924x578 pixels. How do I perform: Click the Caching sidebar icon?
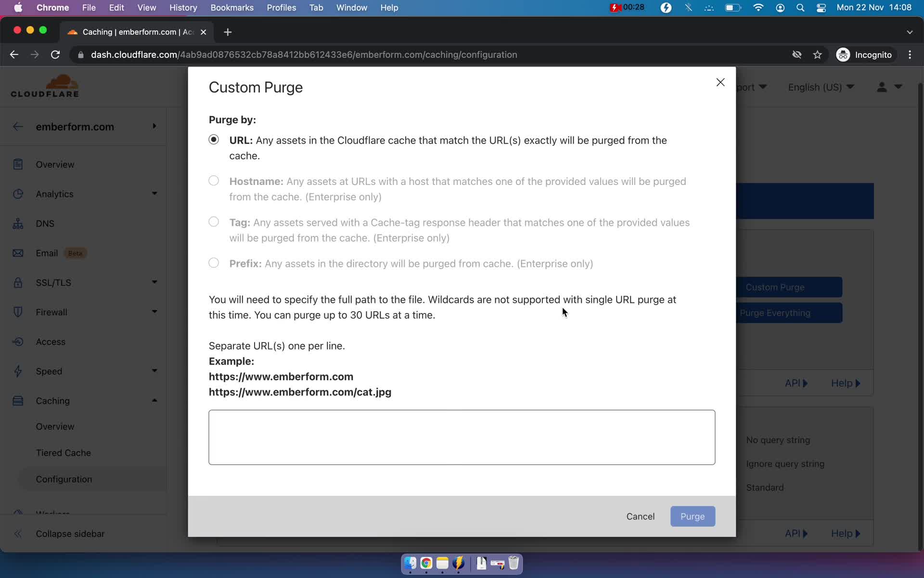click(x=18, y=400)
